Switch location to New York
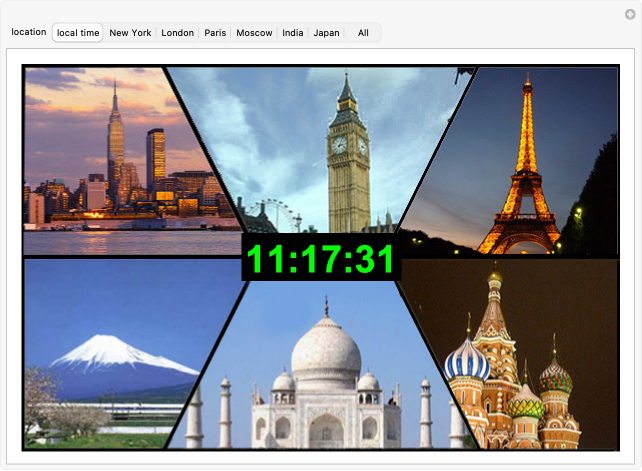The image size is (642, 471). point(130,33)
